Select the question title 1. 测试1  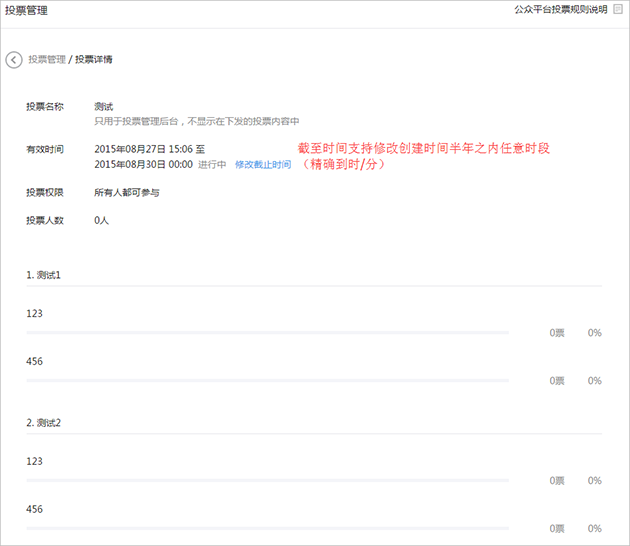(x=44, y=274)
